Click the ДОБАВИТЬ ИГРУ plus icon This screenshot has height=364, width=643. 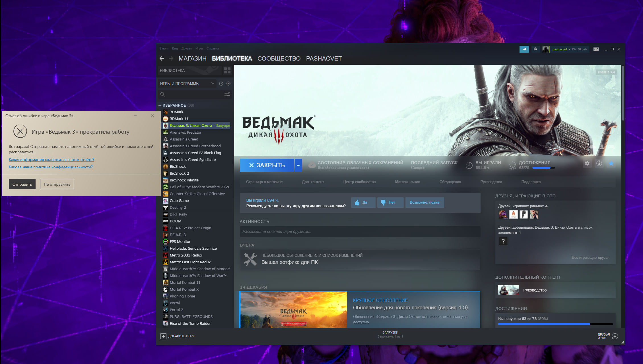(163, 336)
